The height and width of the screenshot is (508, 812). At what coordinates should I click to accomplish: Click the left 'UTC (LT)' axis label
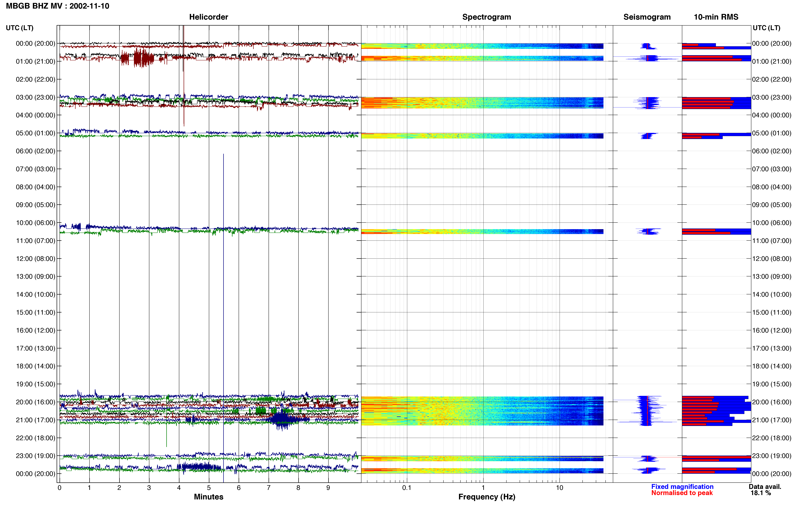[x=19, y=28]
